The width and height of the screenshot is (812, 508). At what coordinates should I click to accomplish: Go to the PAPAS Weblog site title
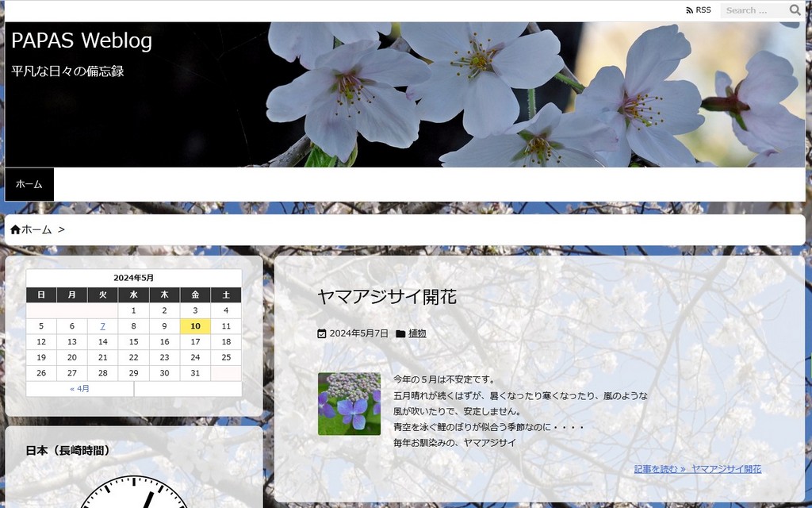[x=82, y=40]
